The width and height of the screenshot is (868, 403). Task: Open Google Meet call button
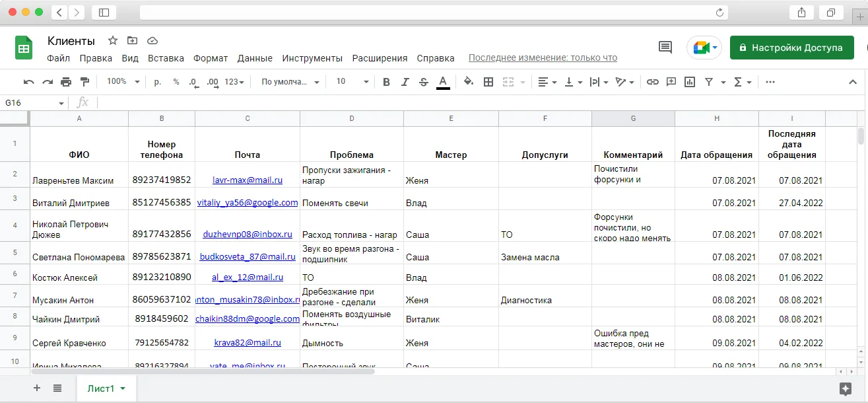pyautogui.click(x=705, y=48)
